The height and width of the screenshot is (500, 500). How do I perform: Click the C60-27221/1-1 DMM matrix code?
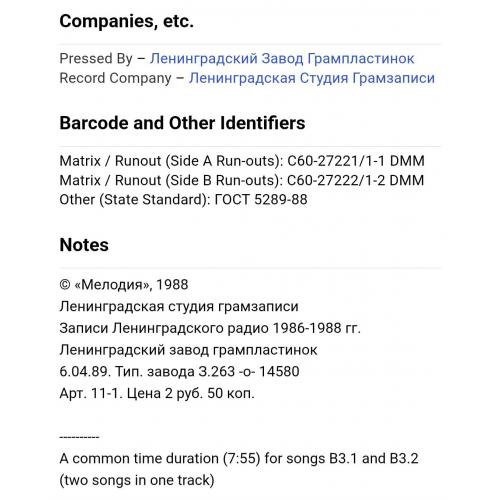[x=356, y=161]
